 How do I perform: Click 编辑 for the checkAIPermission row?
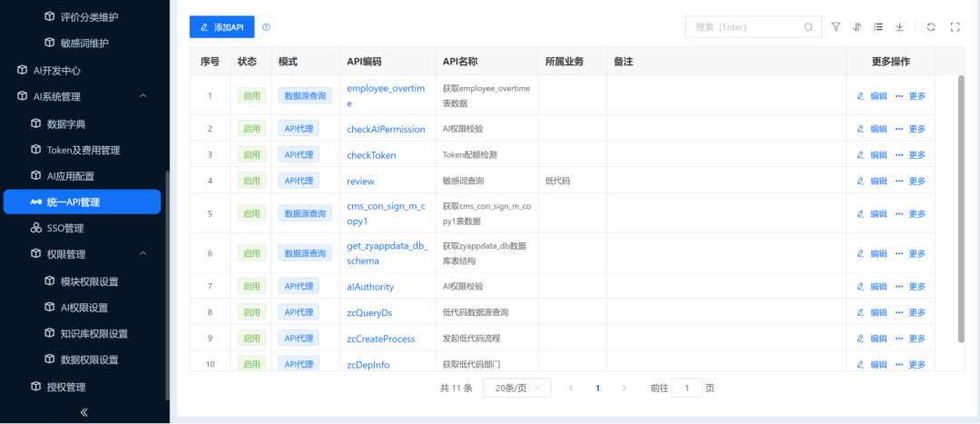872,129
